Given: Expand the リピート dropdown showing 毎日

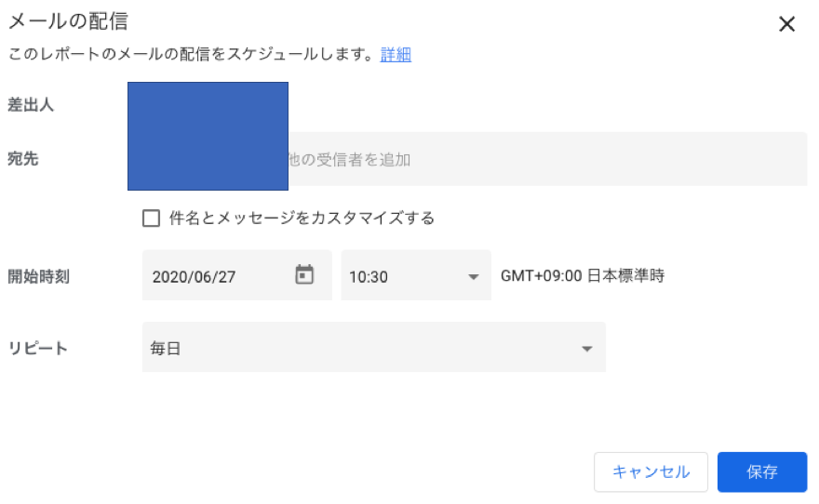Looking at the screenshot, I should click(374, 347).
